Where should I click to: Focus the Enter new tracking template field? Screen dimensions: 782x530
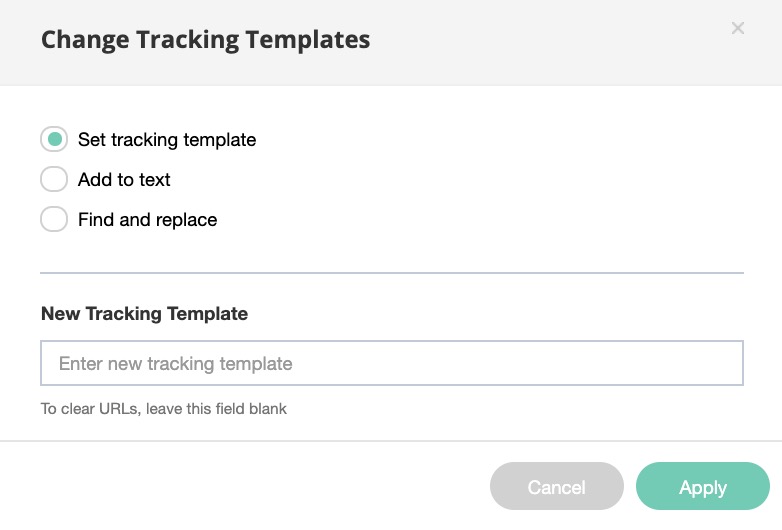(391, 364)
